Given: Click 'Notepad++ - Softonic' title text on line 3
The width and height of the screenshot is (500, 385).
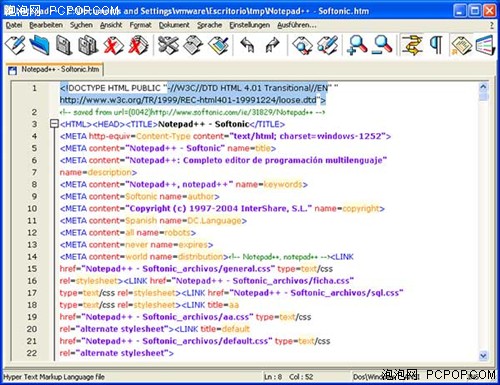Looking at the screenshot, I should [203, 124].
